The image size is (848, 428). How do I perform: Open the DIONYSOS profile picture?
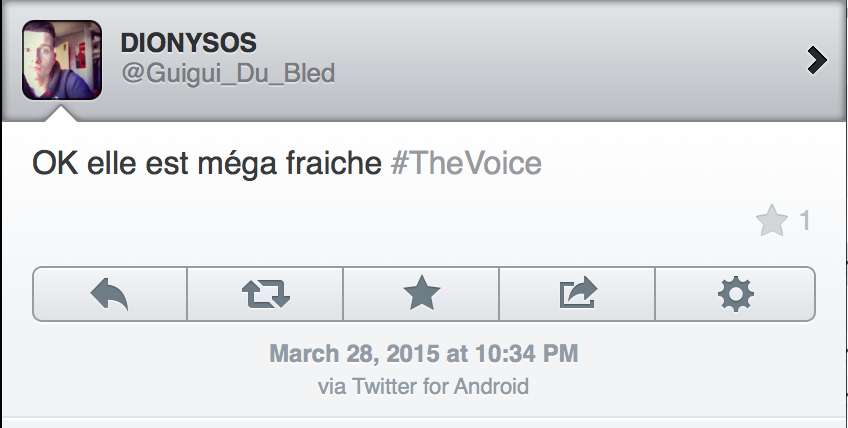tap(62, 59)
